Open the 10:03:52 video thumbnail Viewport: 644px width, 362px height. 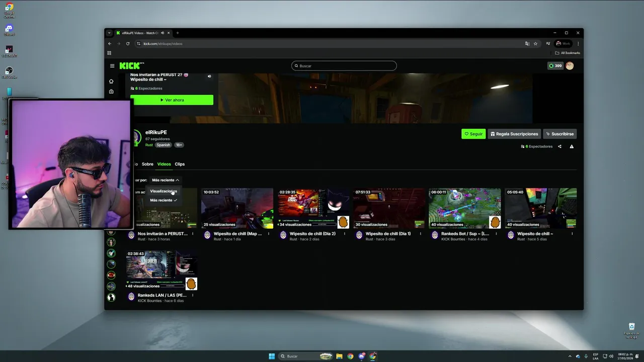(237, 208)
